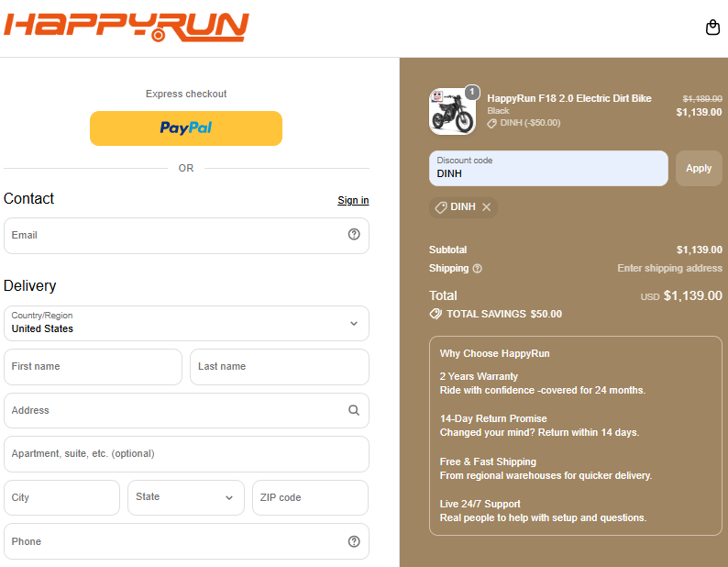Focus the Email input field

186,236
